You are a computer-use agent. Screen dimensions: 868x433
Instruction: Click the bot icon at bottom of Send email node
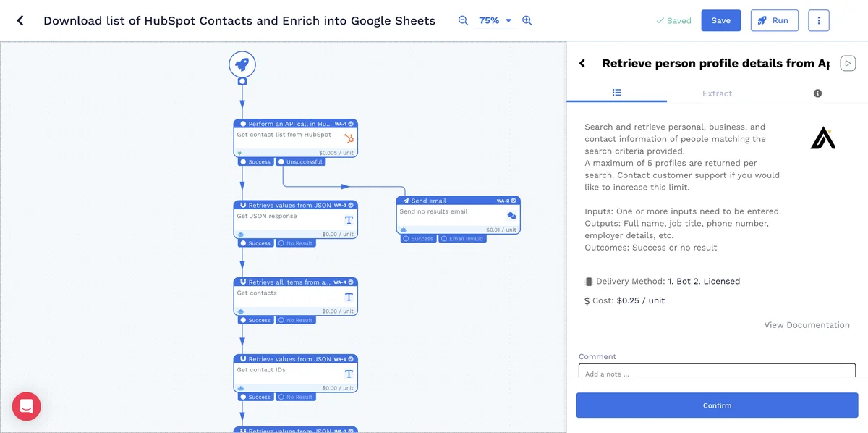(403, 230)
